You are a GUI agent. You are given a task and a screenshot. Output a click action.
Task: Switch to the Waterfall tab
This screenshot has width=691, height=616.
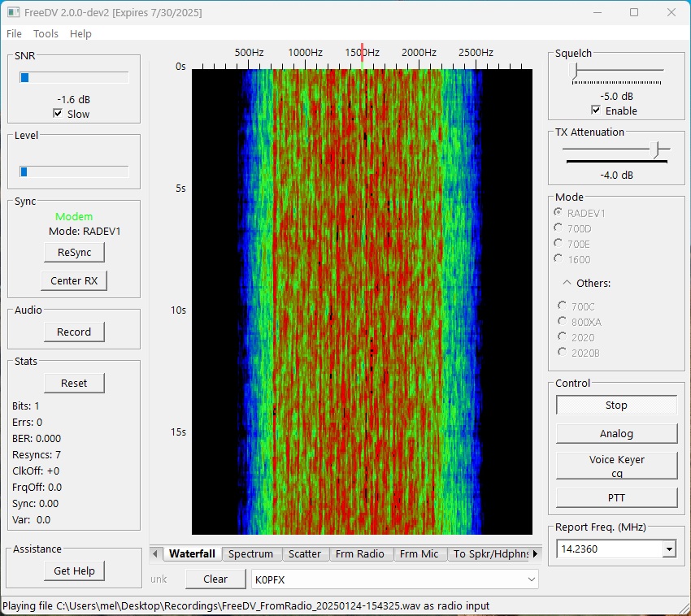point(192,554)
